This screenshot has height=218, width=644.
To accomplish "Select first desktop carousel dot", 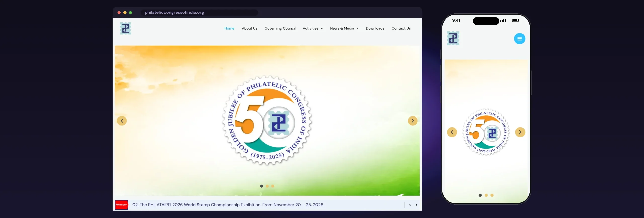I will (262, 186).
